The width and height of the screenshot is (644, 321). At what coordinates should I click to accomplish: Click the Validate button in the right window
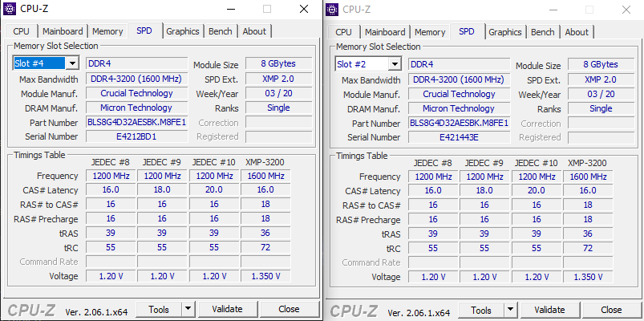click(x=549, y=310)
